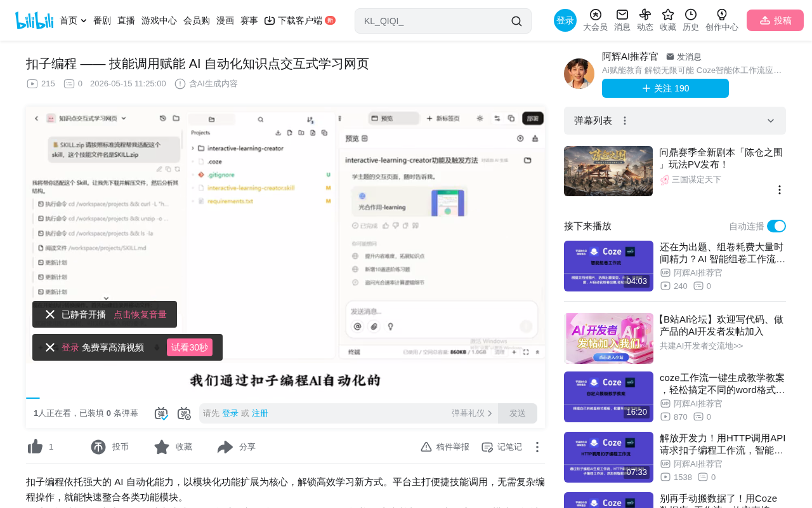Open title coze工作流一键生成教学教案
This screenshot has height=508, width=812.
[723, 384]
